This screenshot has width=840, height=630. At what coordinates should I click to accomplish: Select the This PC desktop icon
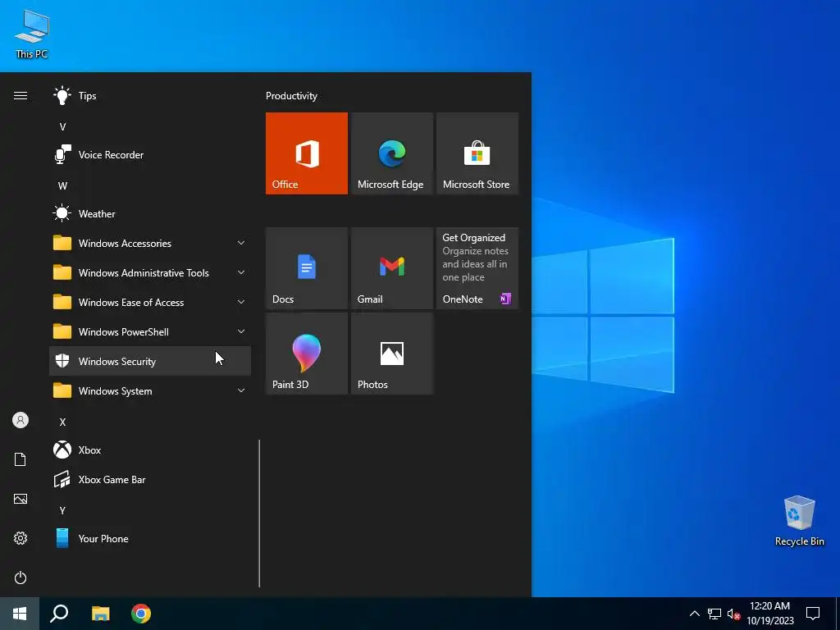[32, 34]
